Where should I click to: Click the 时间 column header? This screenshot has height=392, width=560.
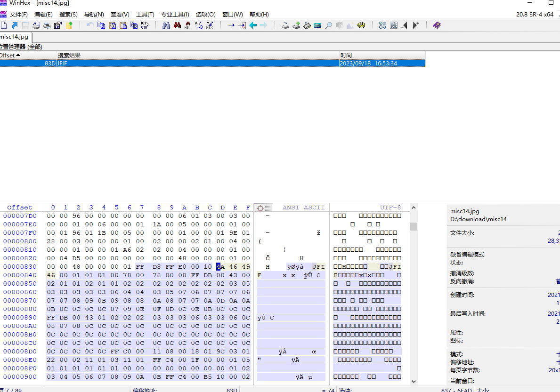[x=382, y=55]
